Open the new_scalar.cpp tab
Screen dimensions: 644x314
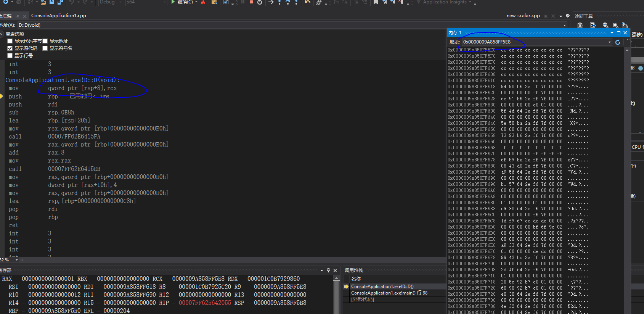[523, 16]
